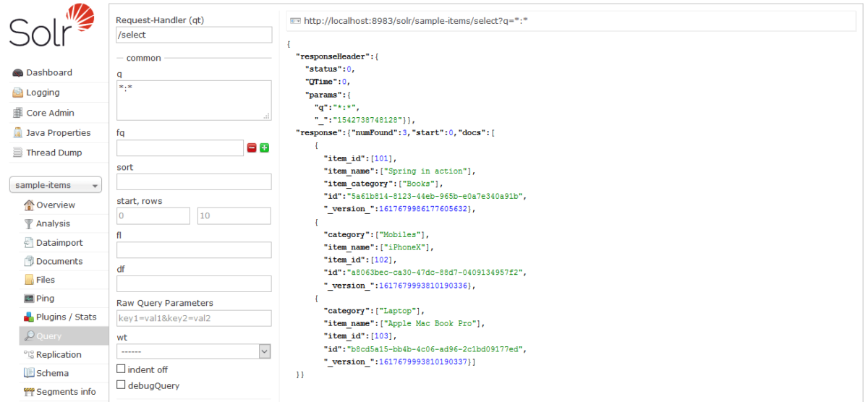Click the green add fq button
The width and height of the screenshot is (868, 402).
[x=264, y=147]
